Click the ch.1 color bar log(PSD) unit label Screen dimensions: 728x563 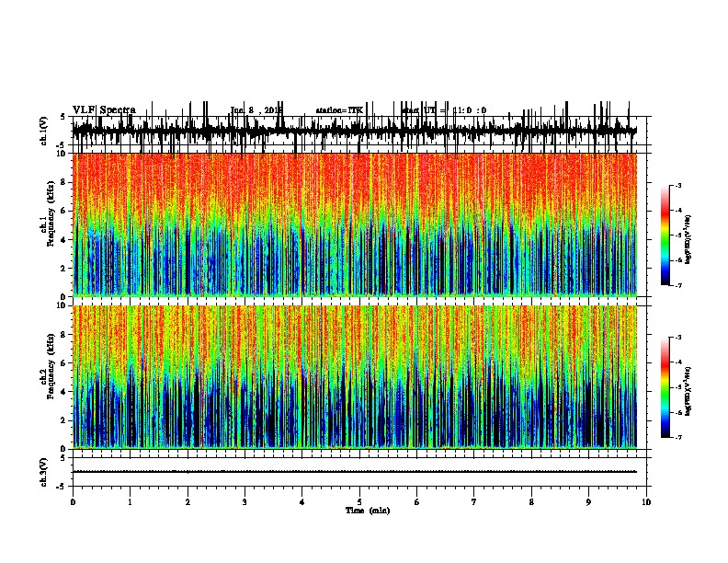click(688, 239)
